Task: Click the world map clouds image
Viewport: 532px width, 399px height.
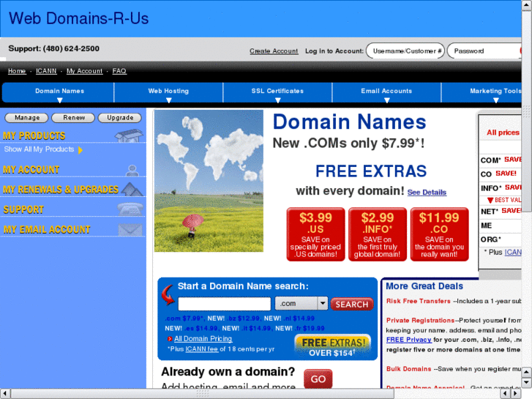Action: 209,181
